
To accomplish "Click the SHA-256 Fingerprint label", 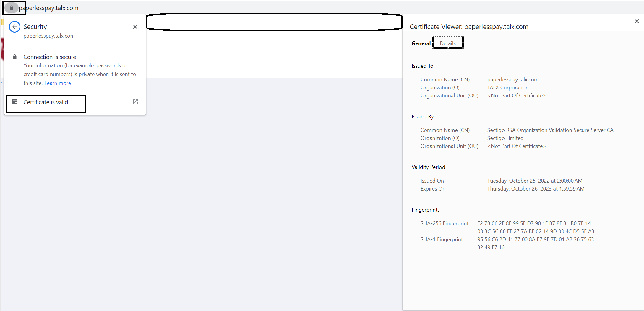I will point(445,223).
